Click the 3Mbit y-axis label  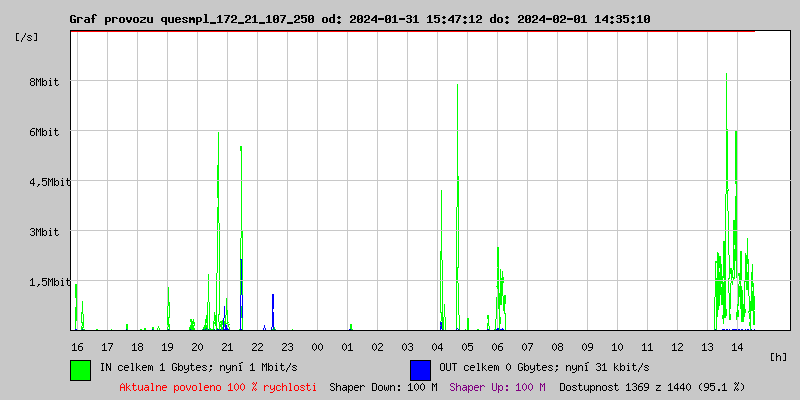pos(43,232)
